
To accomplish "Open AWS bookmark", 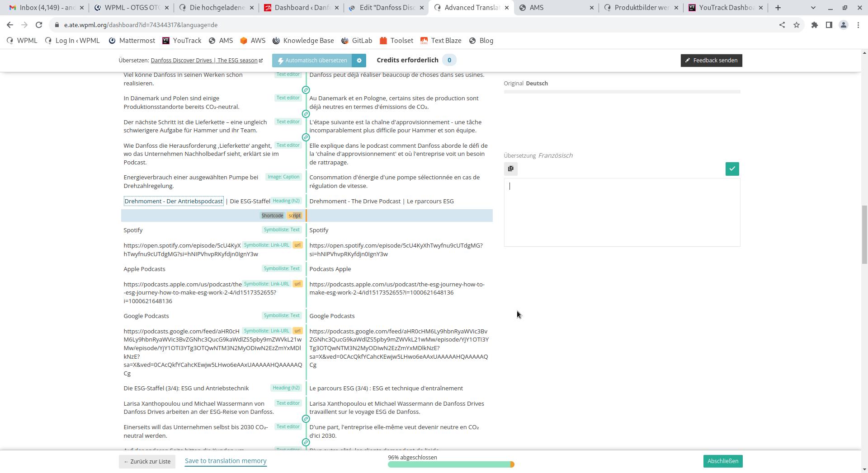I will [x=253, y=41].
